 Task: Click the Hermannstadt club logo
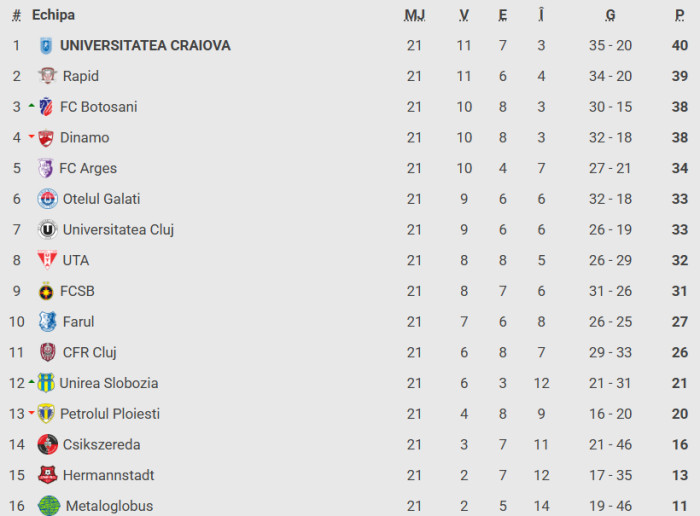click(47, 475)
